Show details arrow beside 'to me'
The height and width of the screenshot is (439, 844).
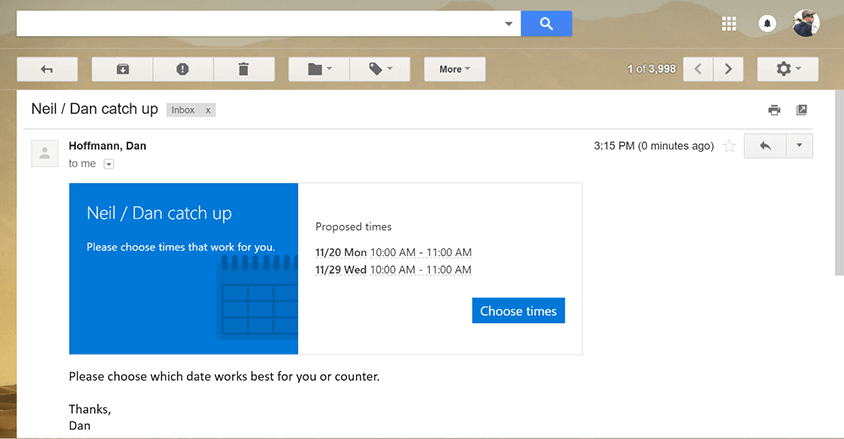109,164
